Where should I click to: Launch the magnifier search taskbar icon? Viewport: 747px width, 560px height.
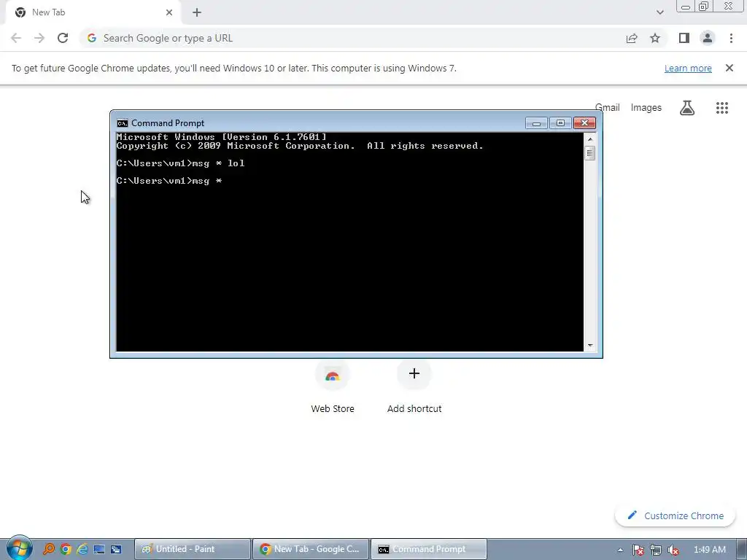[x=49, y=549]
